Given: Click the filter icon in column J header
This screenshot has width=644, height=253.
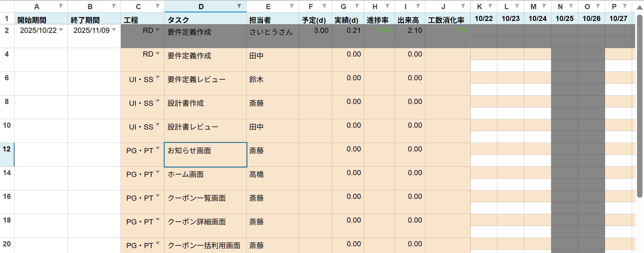Looking at the screenshot, I should tap(463, 6).
